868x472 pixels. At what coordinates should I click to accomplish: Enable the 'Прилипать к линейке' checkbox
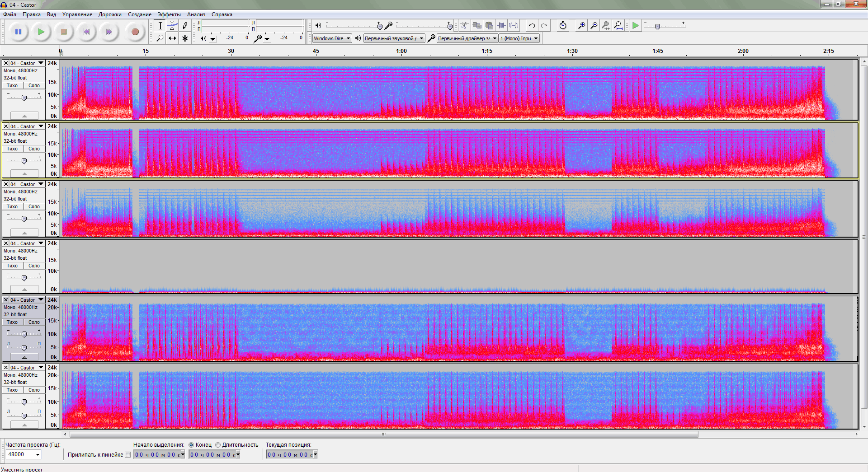(x=128, y=455)
